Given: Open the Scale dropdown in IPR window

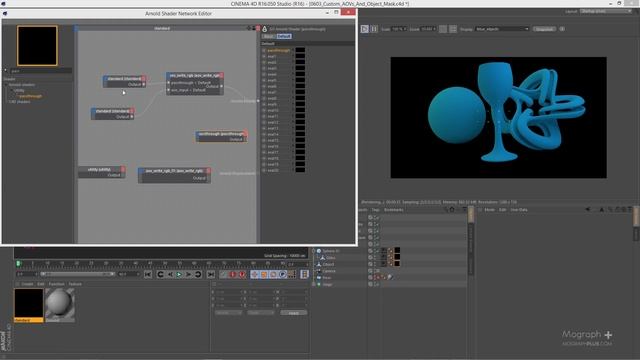Looking at the screenshot, I should pyautogui.click(x=398, y=29).
